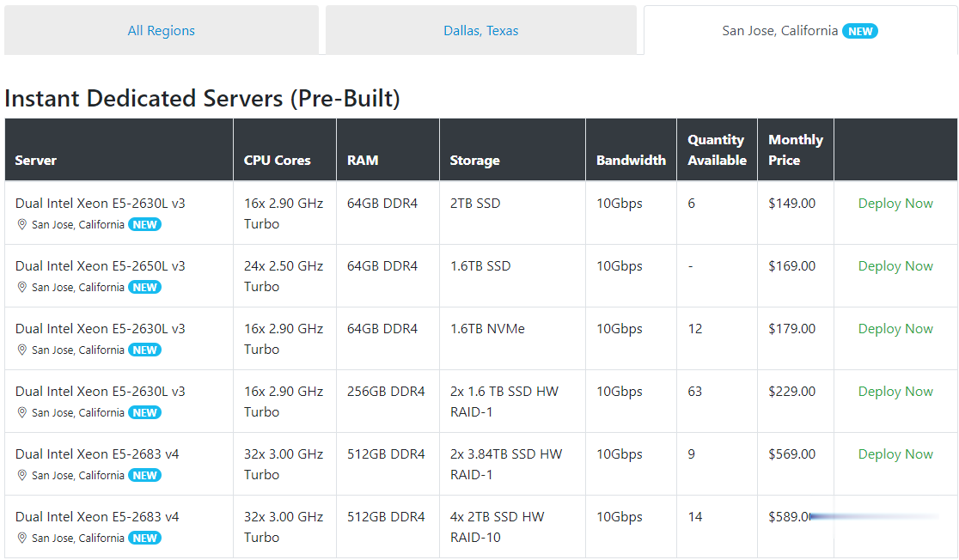Screen dimensions: 959x560
Task: Click the NEW badge in the RAID-10 row
Action: click(145, 538)
